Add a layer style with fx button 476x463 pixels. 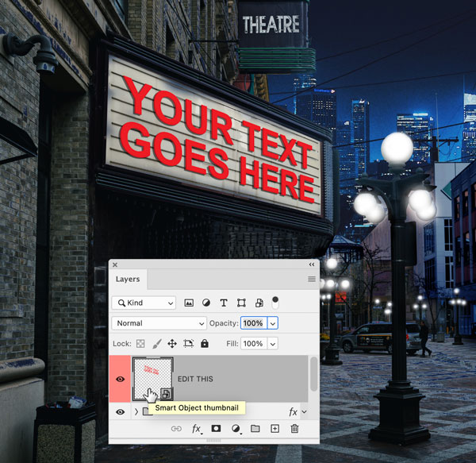[197, 429]
